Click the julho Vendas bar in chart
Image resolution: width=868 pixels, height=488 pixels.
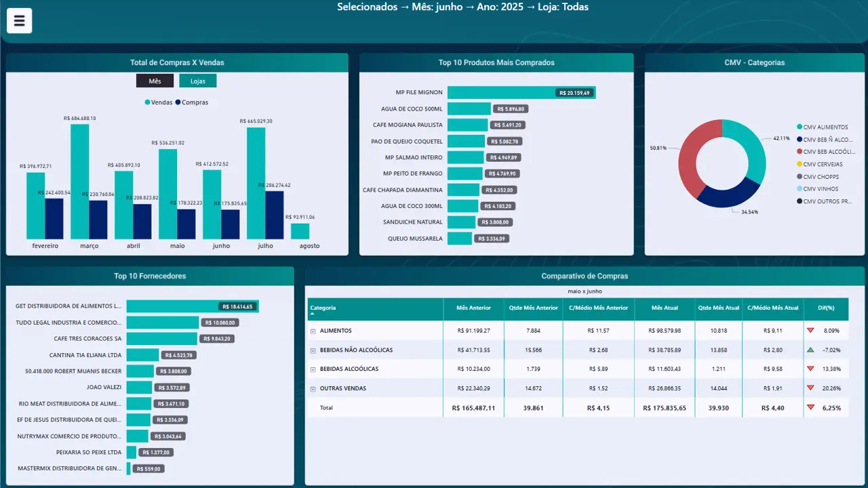[256, 183]
